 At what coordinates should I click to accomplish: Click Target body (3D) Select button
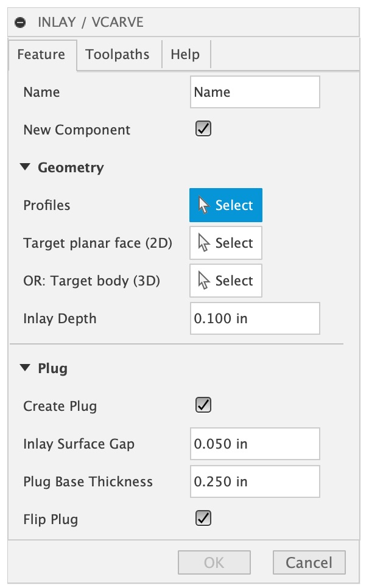click(x=226, y=281)
